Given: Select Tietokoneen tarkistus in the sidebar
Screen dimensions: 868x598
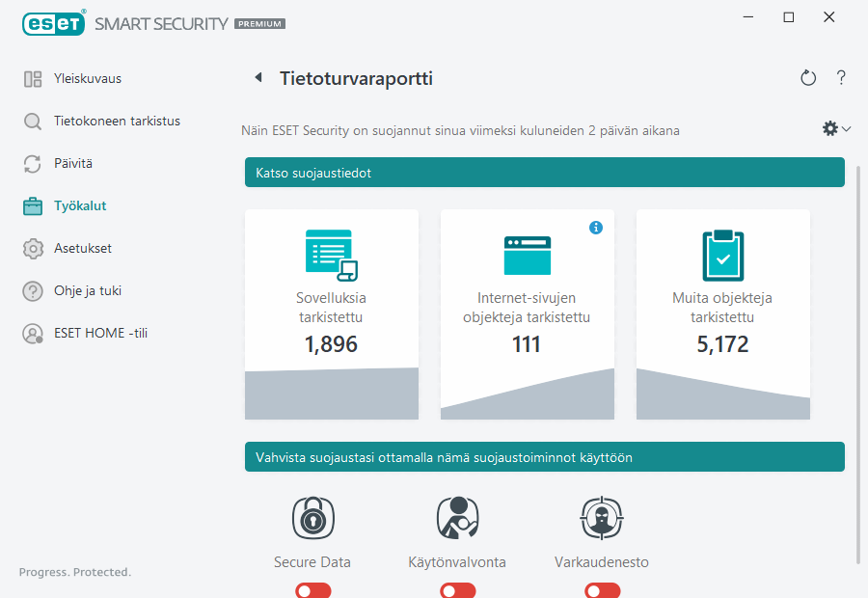Looking at the screenshot, I should (x=116, y=121).
